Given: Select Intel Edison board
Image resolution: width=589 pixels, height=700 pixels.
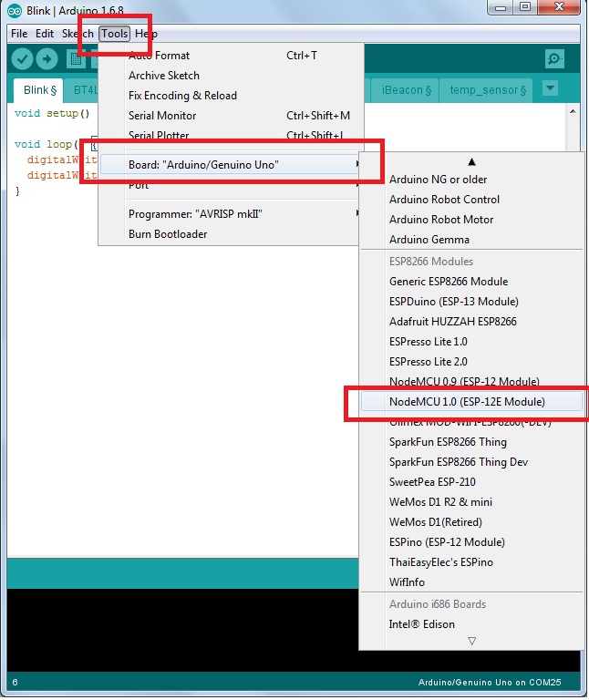Looking at the screenshot, I should (x=471, y=624).
